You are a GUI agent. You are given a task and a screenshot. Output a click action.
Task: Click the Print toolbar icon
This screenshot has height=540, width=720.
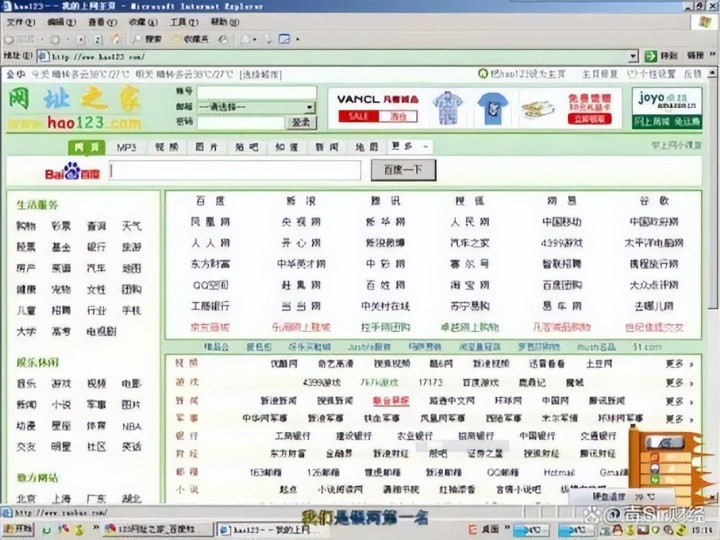click(x=269, y=39)
